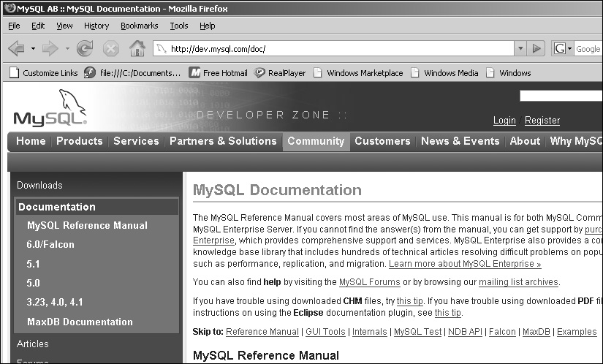Viewport: 603px width, 364px height.
Task: Skip to Reference Manual link
Action: [262, 332]
